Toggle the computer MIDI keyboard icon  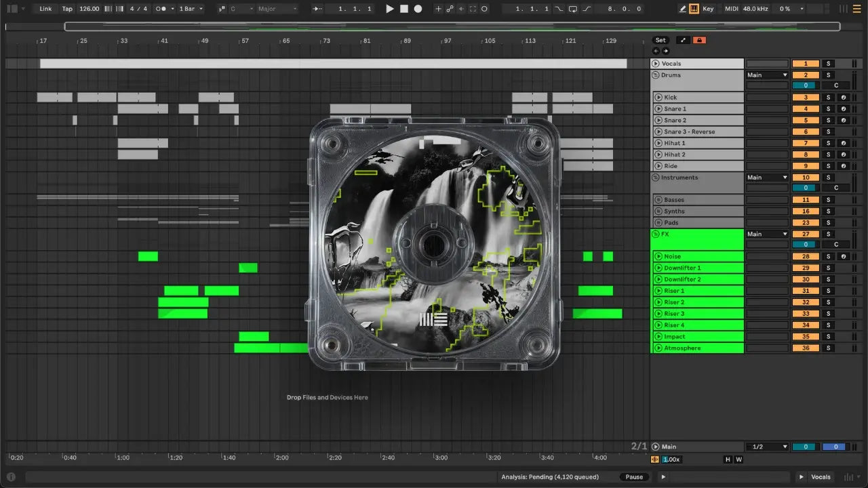click(x=694, y=9)
